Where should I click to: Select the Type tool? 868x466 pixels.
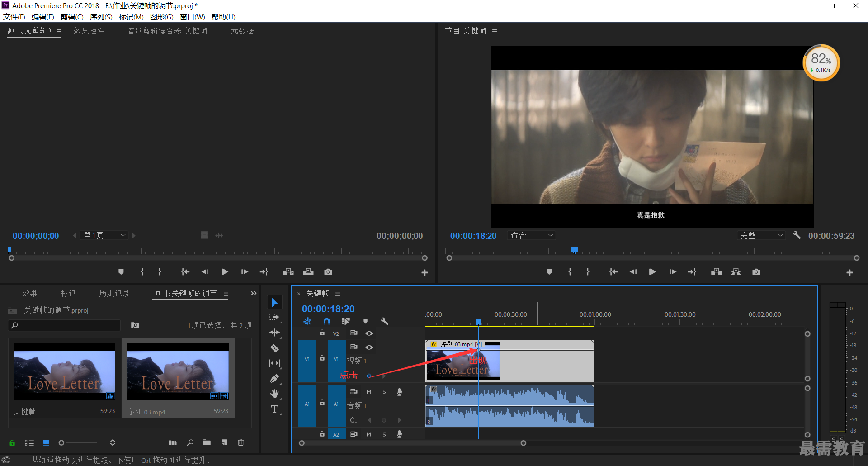(x=275, y=409)
